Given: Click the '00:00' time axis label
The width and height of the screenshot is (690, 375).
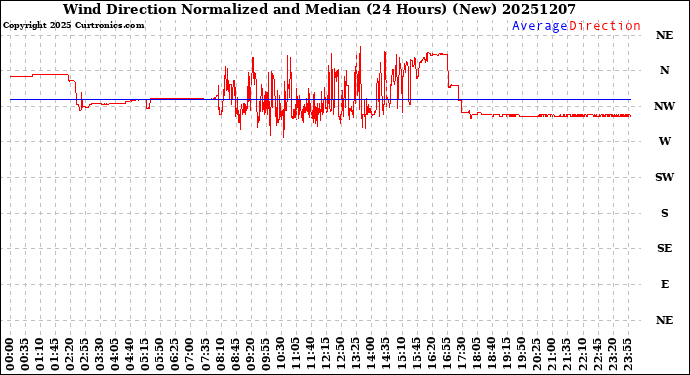Looking at the screenshot, I should [10, 354].
